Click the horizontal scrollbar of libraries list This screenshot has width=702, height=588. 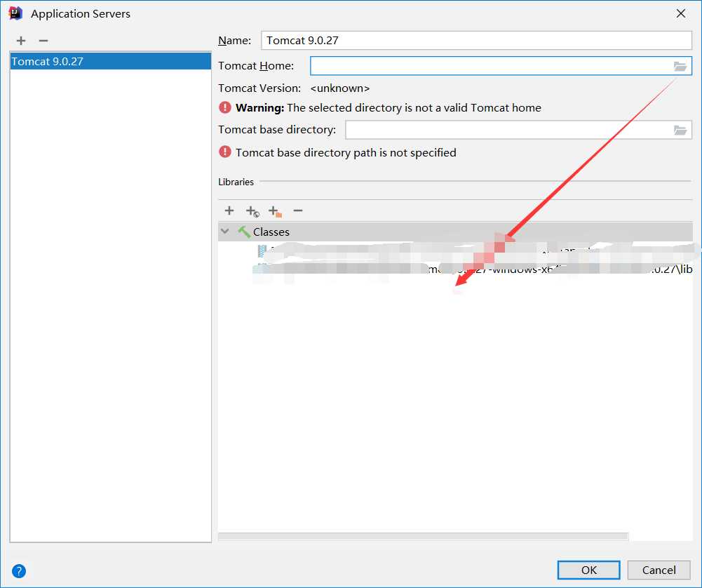(x=423, y=537)
